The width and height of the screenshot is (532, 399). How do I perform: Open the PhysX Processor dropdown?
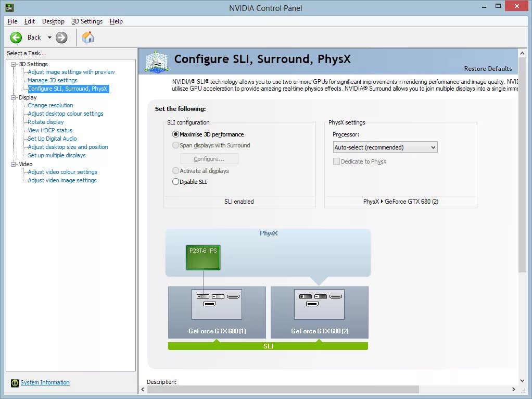point(385,147)
